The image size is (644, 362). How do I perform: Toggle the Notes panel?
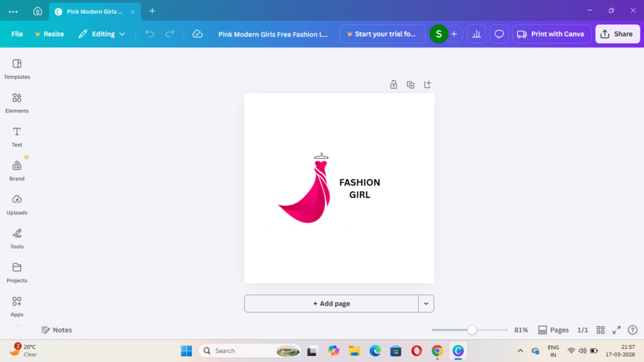[57, 330]
